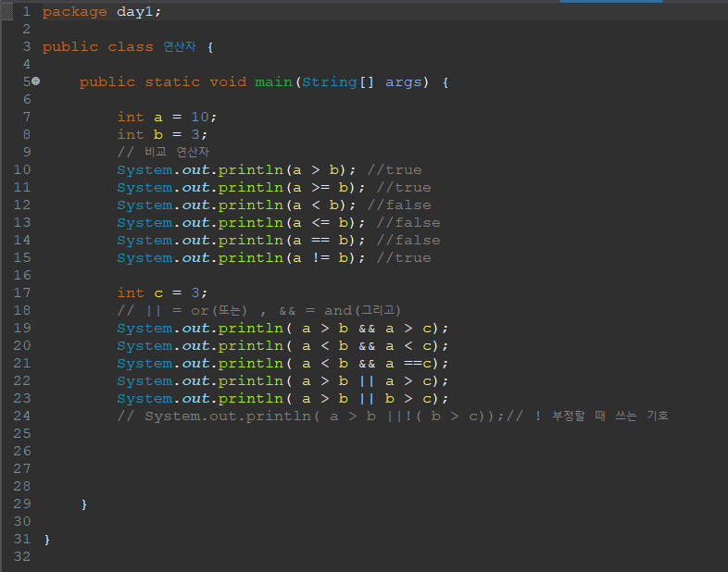Click the '||' operator on line 22
Screen dimensions: 728x572
(x=367, y=381)
